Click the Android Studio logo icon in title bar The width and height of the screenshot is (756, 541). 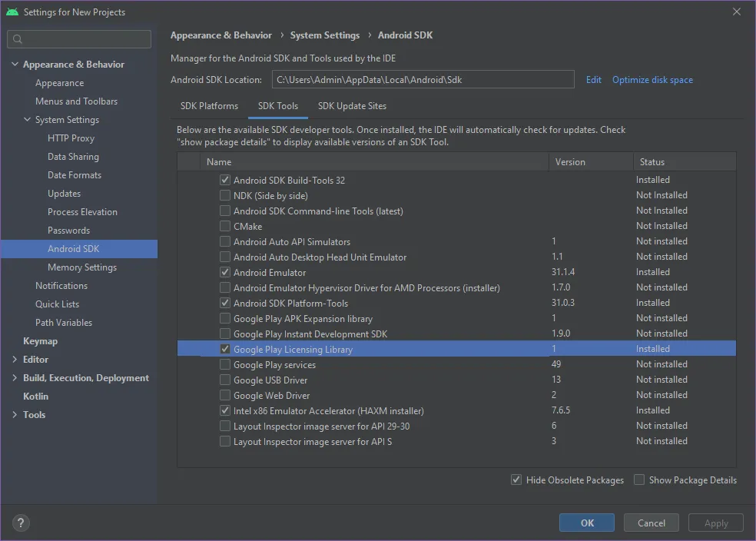12,12
